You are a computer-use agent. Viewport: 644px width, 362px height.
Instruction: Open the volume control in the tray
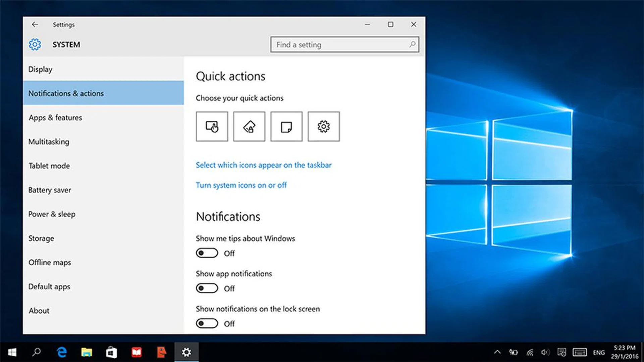coord(545,352)
